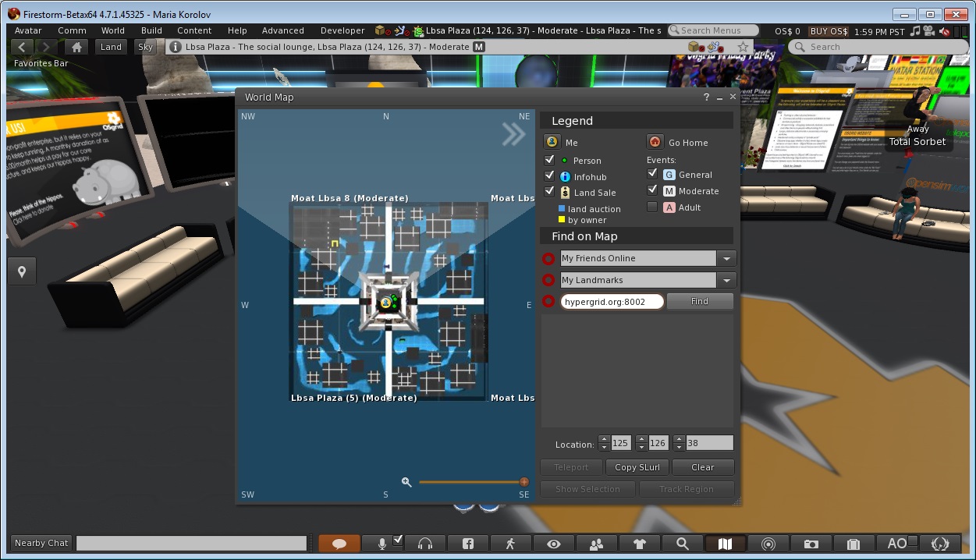Open the suitcase Inventory toolbar button
This screenshot has height=560, width=976.
pyautogui.click(x=854, y=544)
